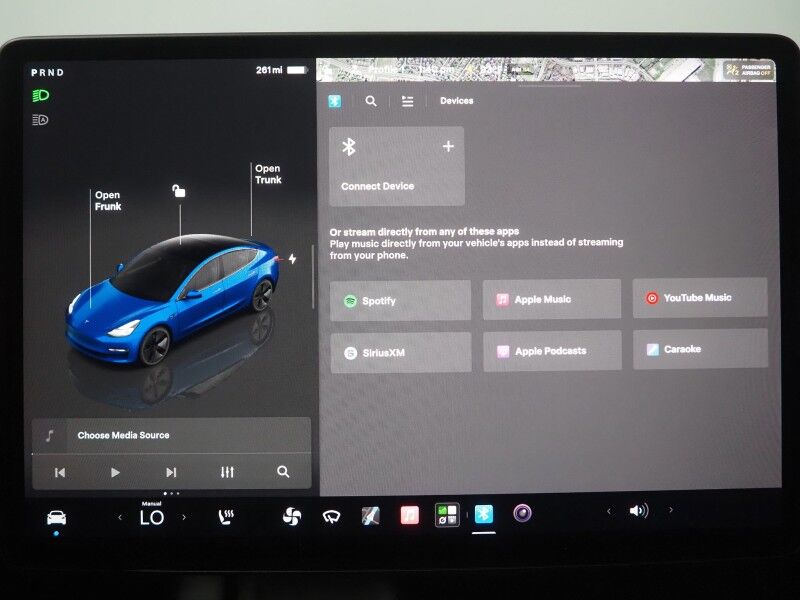Open Apple Music from the streaming apps

[x=552, y=299]
